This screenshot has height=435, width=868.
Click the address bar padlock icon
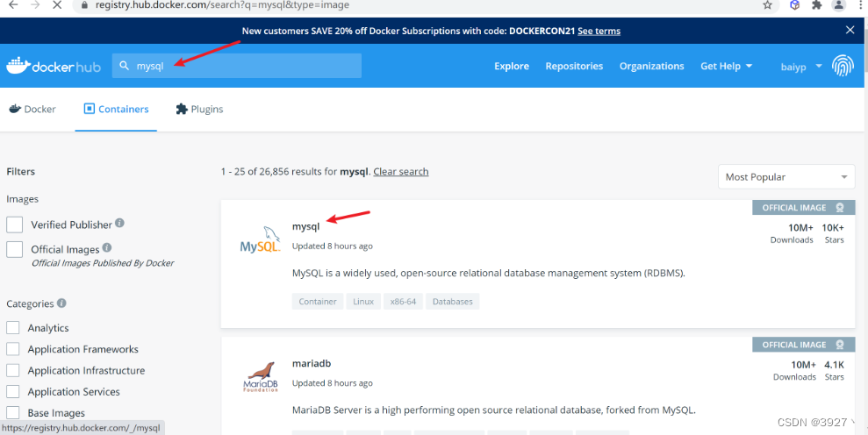84,5
